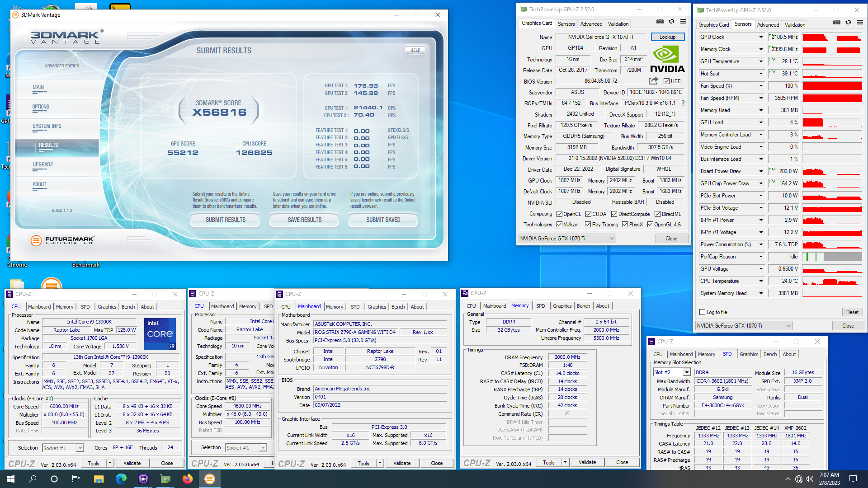Image resolution: width=868 pixels, height=488 pixels.
Task: Expand the Board Power Draw sensor dropdown
Action: pos(760,171)
